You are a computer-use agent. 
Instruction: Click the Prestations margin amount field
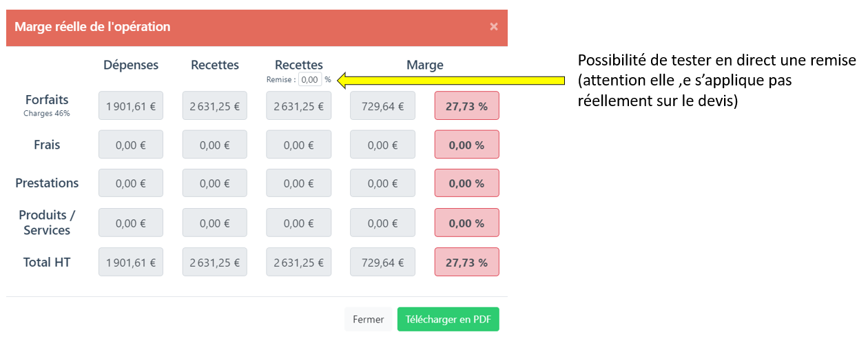tap(382, 183)
